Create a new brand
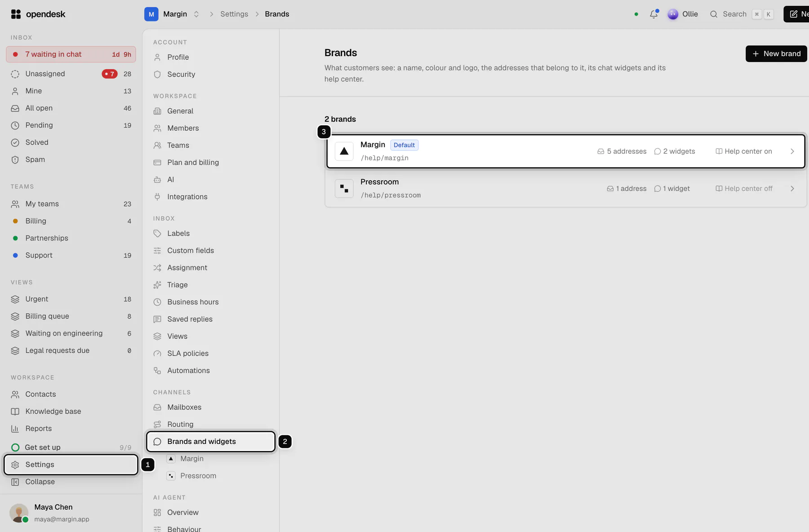809x532 pixels. pos(776,53)
